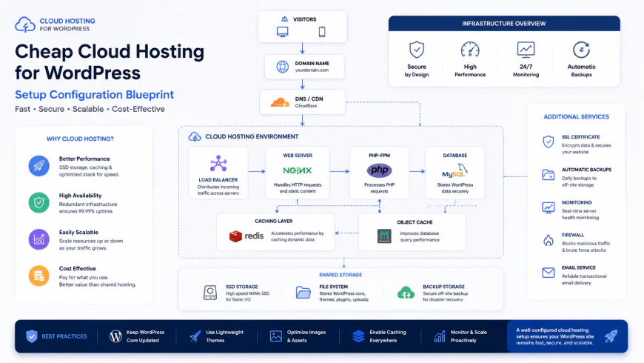Click the Visitors mobile phone icon
This screenshot has width=644, height=363.
pos(322,32)
